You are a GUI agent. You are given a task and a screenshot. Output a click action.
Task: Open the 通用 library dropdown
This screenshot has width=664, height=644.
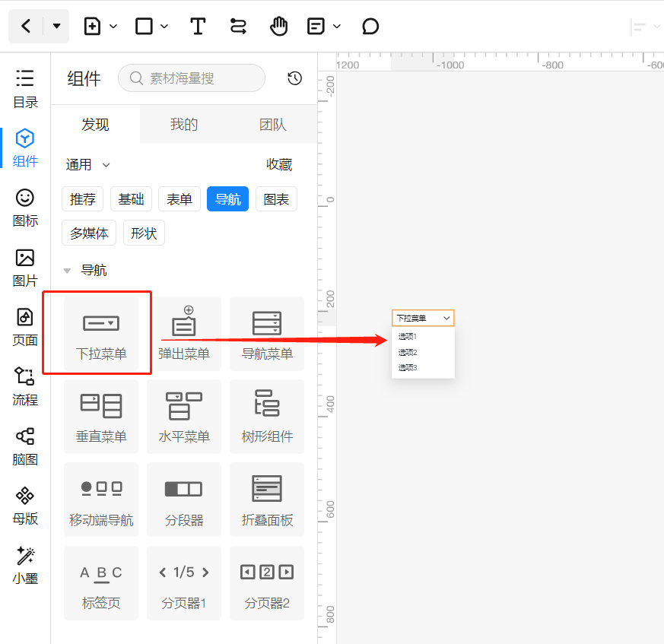(87, 164)
